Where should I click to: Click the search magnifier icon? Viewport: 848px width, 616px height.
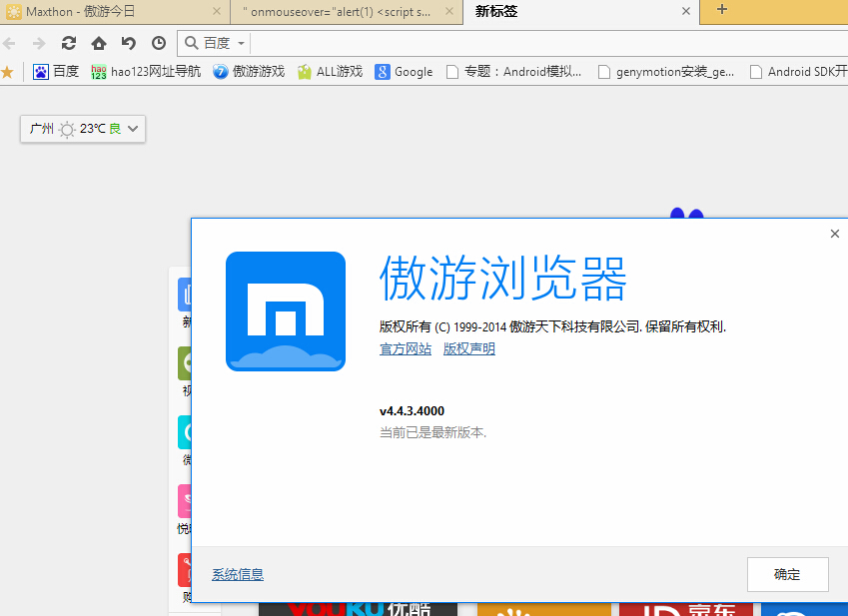pos(191,43)
